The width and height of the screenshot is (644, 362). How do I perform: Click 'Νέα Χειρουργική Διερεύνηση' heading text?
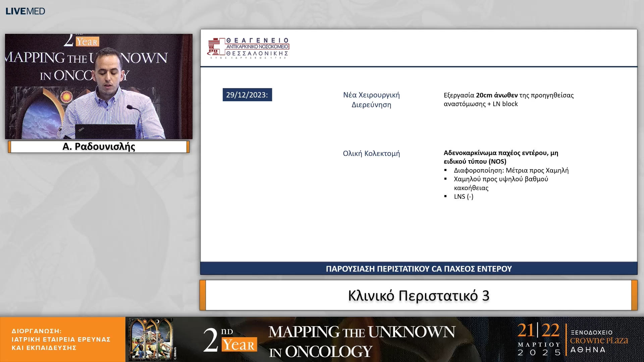tap(371, 100)
